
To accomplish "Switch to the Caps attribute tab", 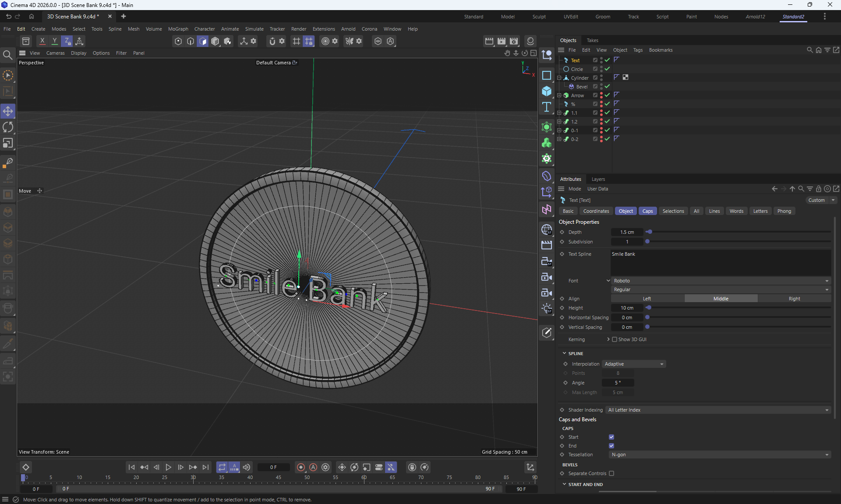I will coord(647,211).
